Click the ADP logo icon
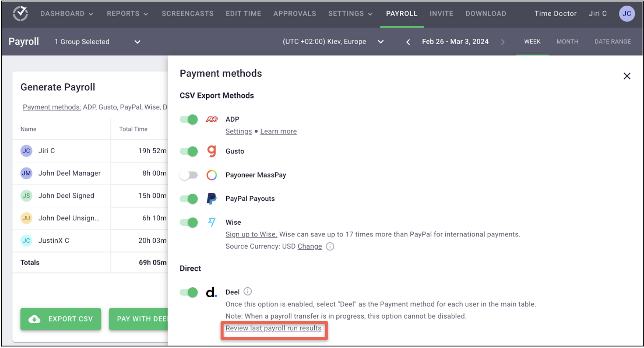The height and width of the screenshot is (348, 644). point(212,119)
